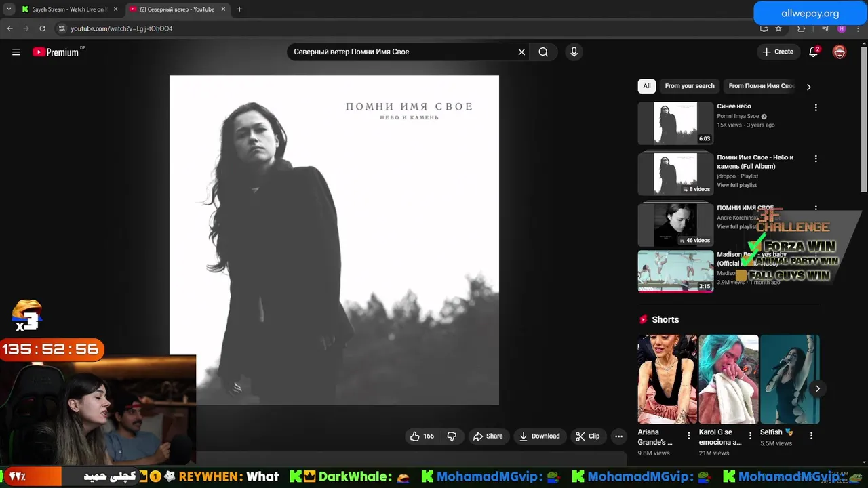Open Chrome three-dot menu
This screenshot has width=868, height=488.
click(858, 28)
